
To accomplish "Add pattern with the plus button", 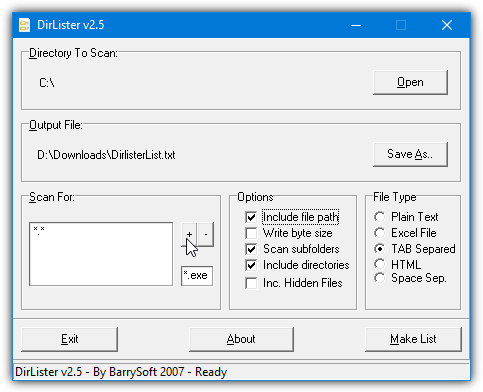I will point(189,235).
